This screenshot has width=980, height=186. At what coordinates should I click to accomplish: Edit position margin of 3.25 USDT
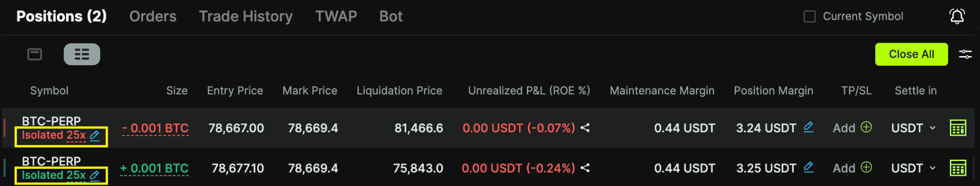pos(808,167)
